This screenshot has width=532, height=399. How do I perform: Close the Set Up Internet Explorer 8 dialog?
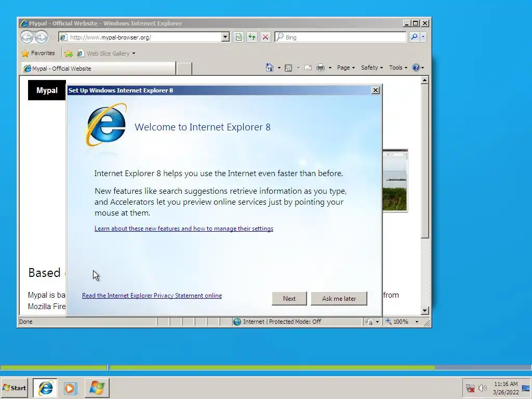click(x=375, y=90)
